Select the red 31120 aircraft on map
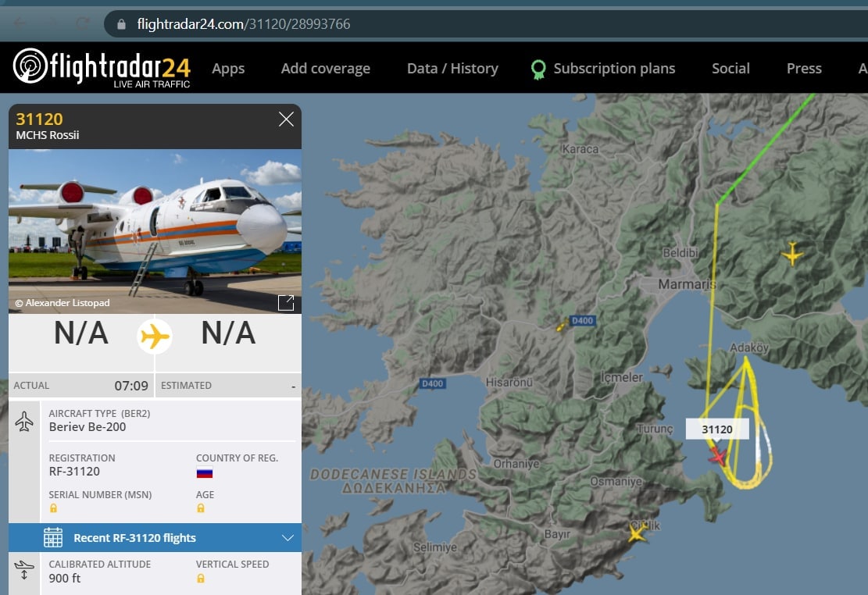This screenshot has width=868, height=595. (x=718, y=456)
